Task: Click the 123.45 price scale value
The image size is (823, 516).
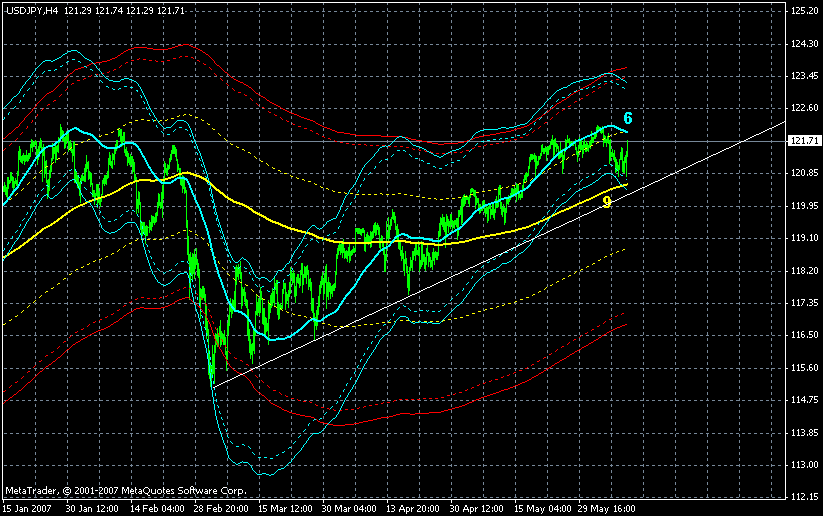Action: (804, 76)
